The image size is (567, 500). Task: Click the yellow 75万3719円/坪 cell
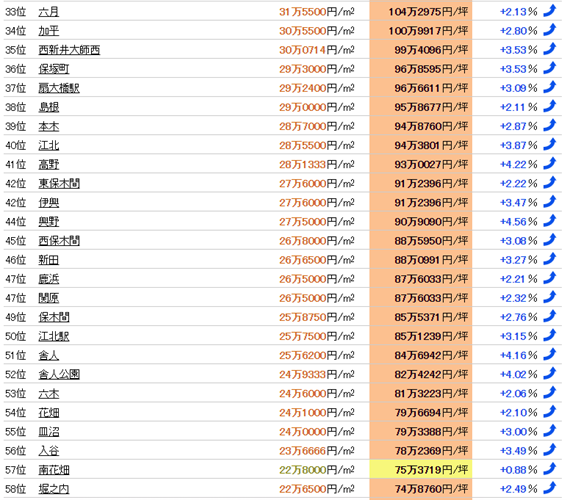point(421,469)
